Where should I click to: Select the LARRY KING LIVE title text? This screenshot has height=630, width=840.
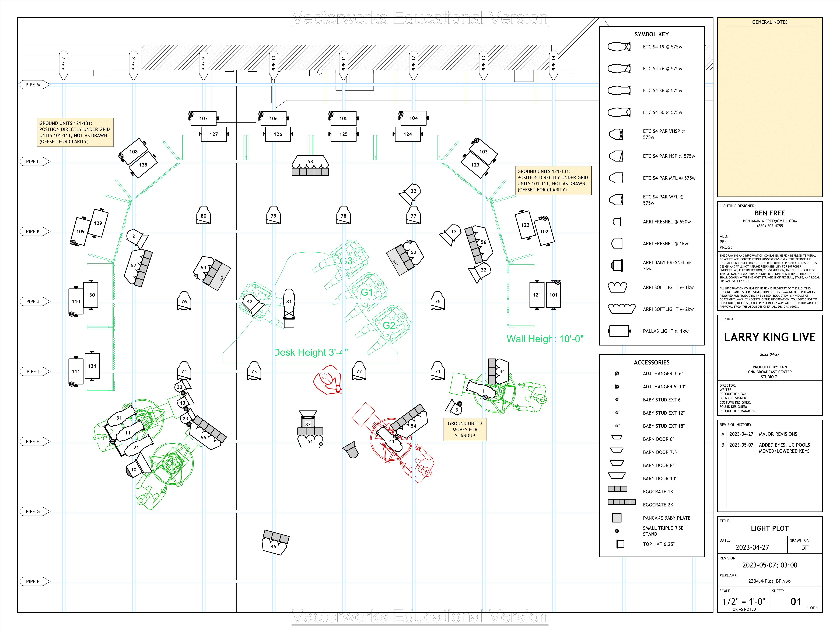click(x=770, y=337)
